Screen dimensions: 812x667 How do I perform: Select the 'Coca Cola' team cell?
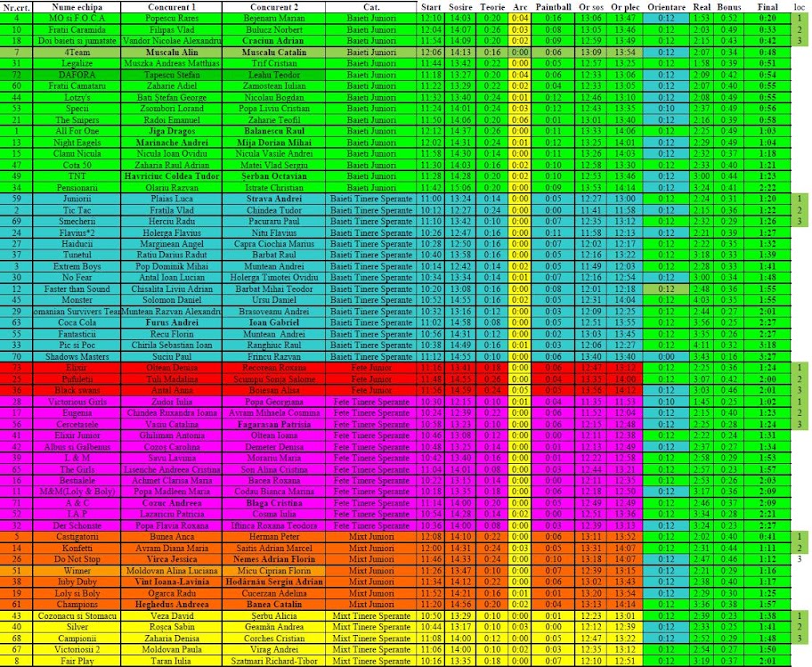tap(77, 322)
